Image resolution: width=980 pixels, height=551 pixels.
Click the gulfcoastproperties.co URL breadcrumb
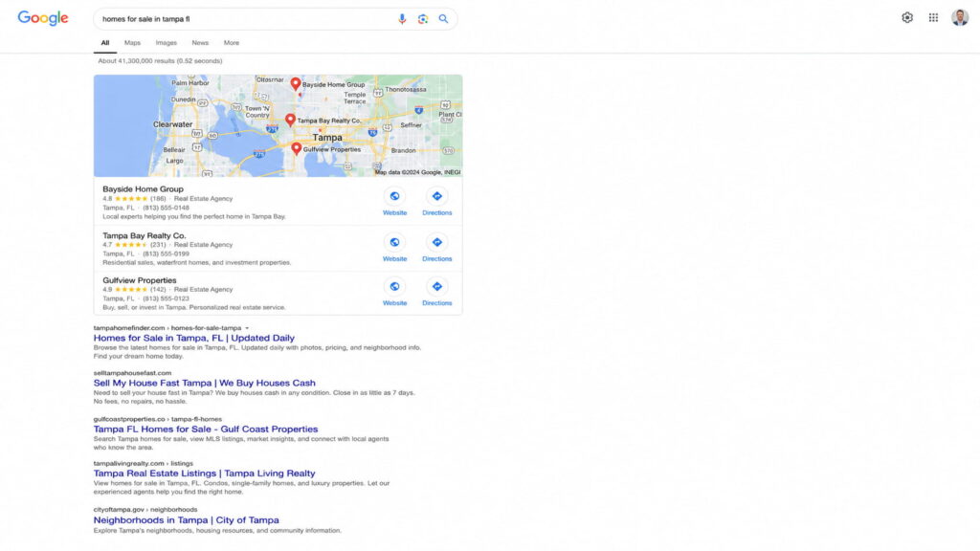pos(158,419)
